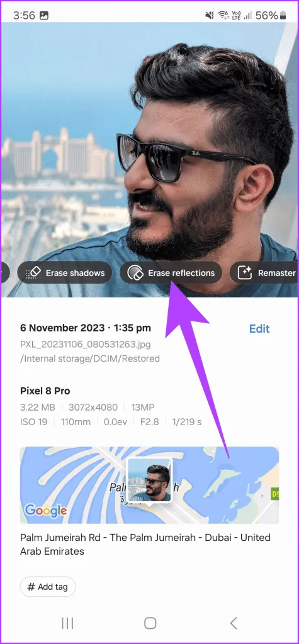Tap the Google logo on the map
The image size is (299, 644).
coord(45,511)
